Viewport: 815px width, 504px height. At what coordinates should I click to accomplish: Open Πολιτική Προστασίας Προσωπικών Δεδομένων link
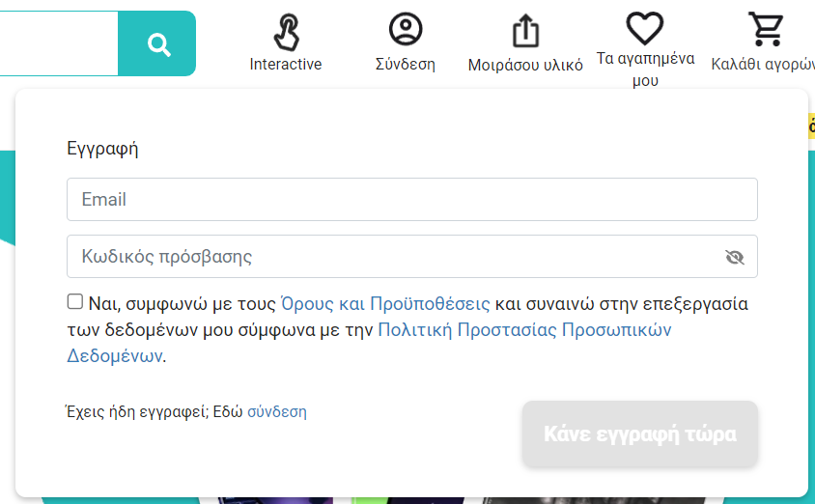(524, 330)
